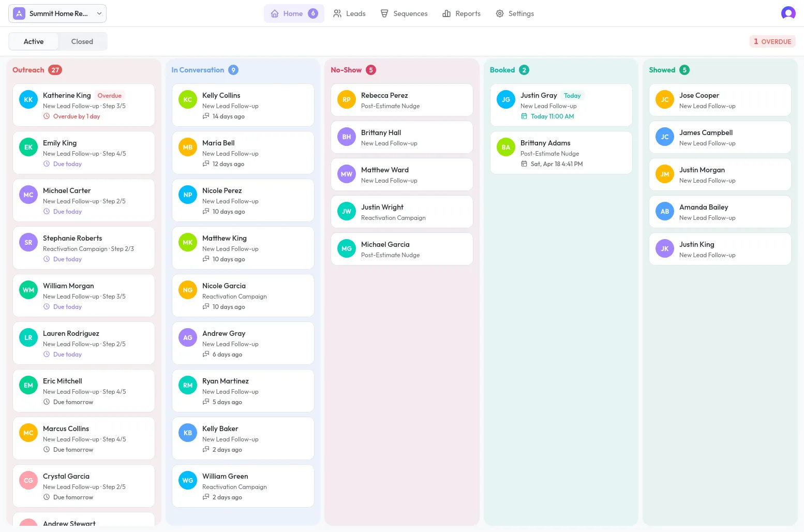Screen dimensions: 804x532
Task: Open the Summit Home workspace switcher dropdown
Action: pyautogui.click(x=99, y=13)
